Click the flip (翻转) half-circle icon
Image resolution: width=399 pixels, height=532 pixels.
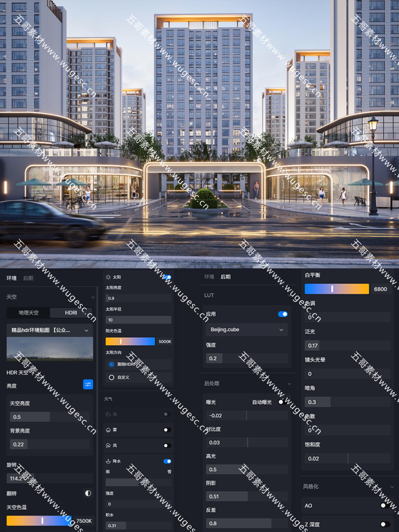pyautogui.click(x=88, y=493)
